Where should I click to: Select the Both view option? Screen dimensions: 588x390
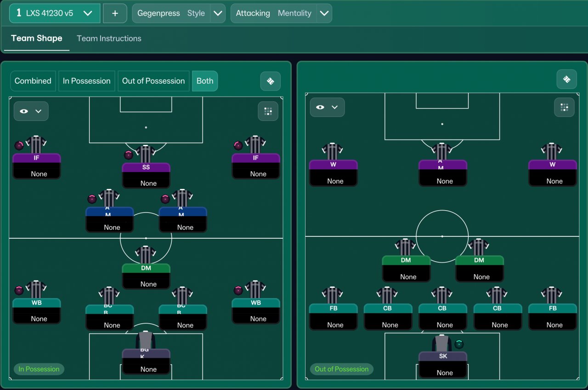pyautogui.click(x=205, y=81)
